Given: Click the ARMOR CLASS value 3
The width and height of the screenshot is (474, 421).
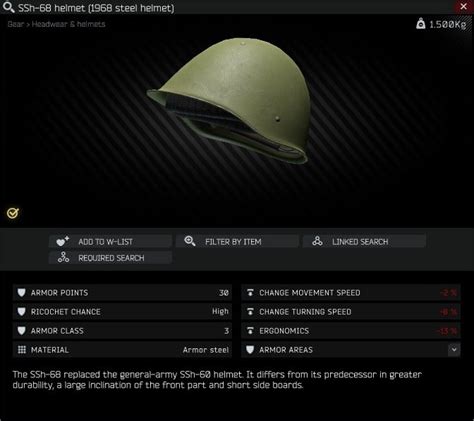Looking at the screenshot, I should tap(227, 331).
